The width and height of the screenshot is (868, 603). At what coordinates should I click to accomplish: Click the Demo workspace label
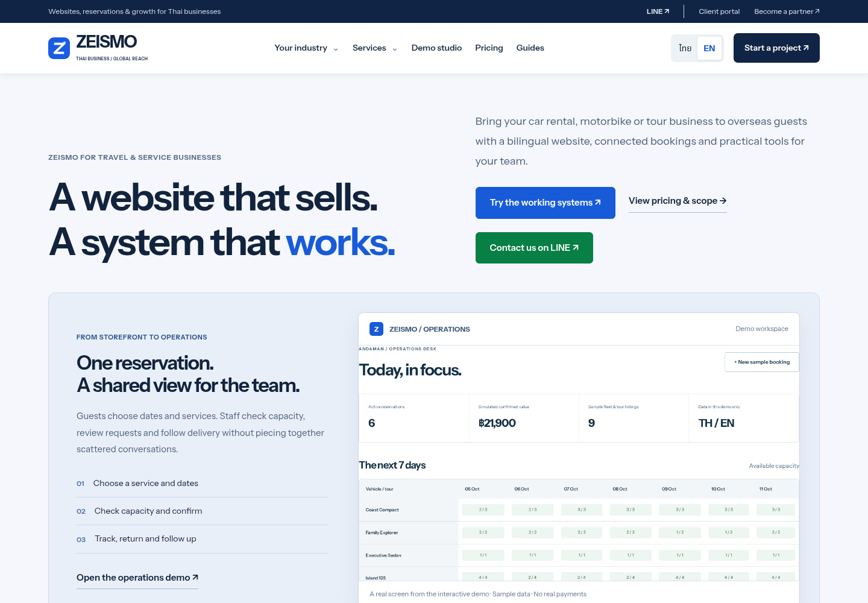click(762, 329)
